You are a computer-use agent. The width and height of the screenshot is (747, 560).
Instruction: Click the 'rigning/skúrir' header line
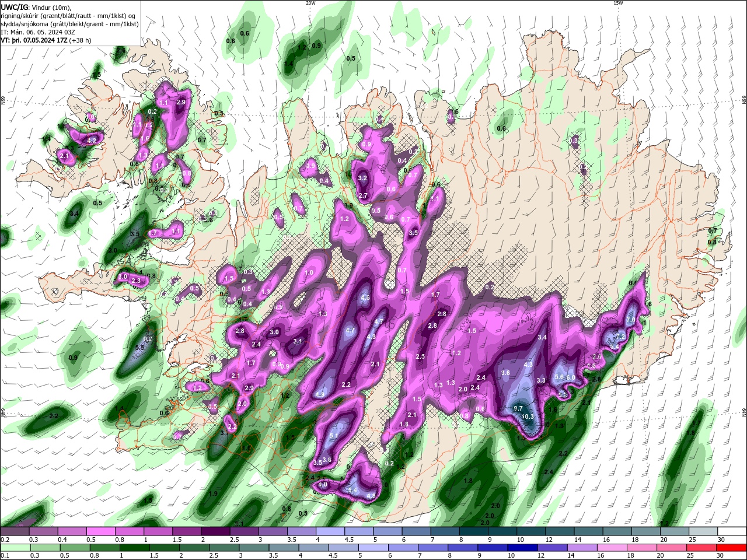click(x=69, y=16)
